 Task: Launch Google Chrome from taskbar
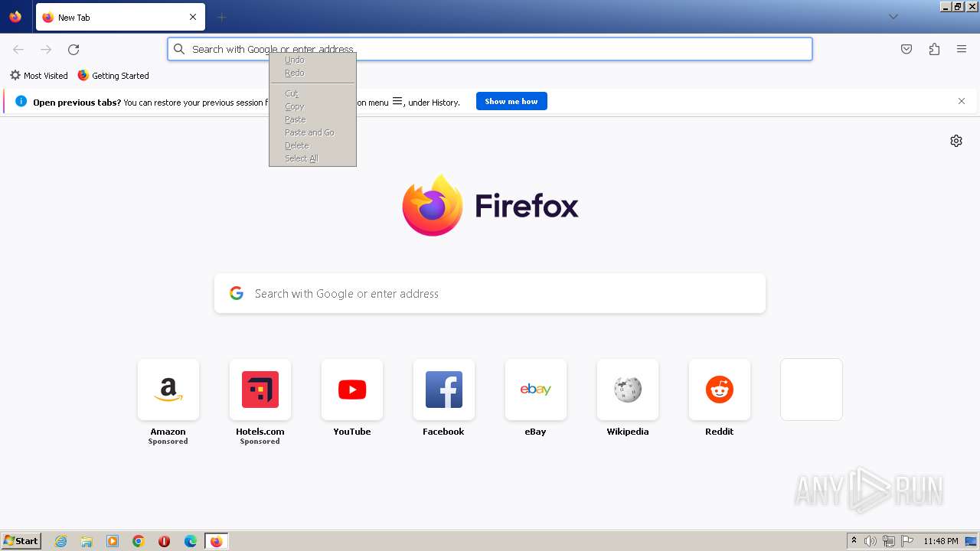(x=139, y=541)
